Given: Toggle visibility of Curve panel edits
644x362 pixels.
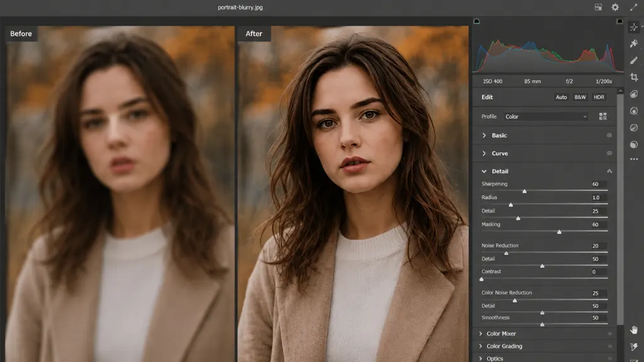Looking at the screenshot, I should click(x=609, y=153).
